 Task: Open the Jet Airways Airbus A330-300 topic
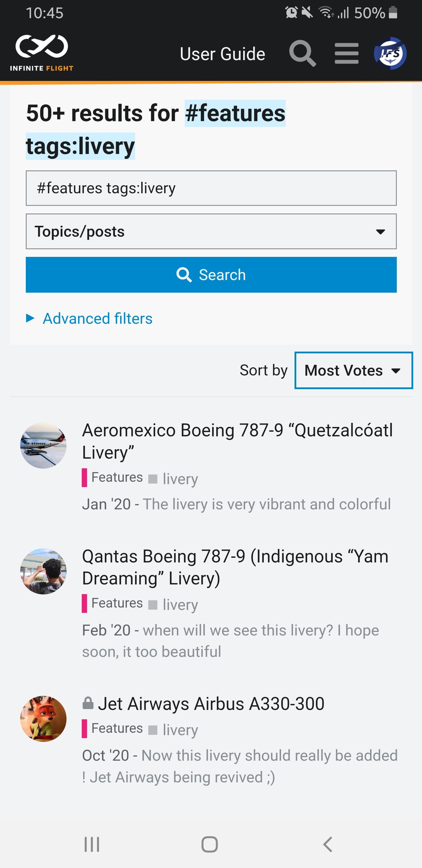211,704
